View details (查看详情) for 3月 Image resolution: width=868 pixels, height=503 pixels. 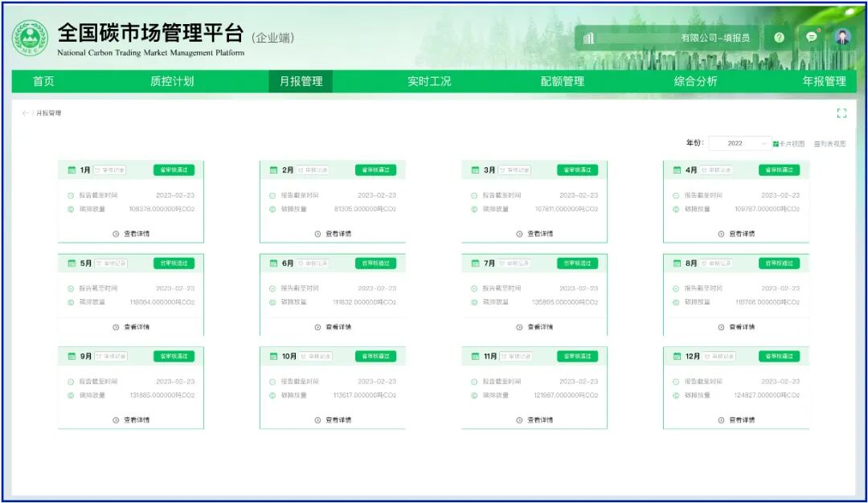tap(534, 234)
